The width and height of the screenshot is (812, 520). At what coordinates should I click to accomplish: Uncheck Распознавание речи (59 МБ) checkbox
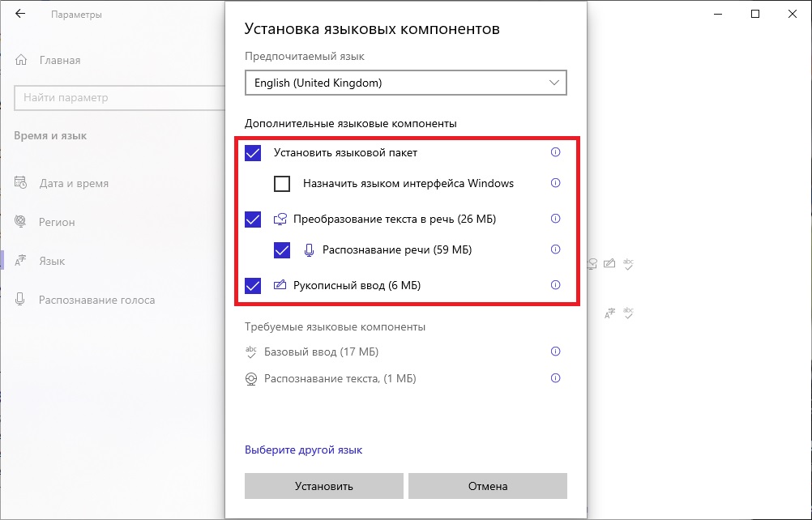click(282, 250)
